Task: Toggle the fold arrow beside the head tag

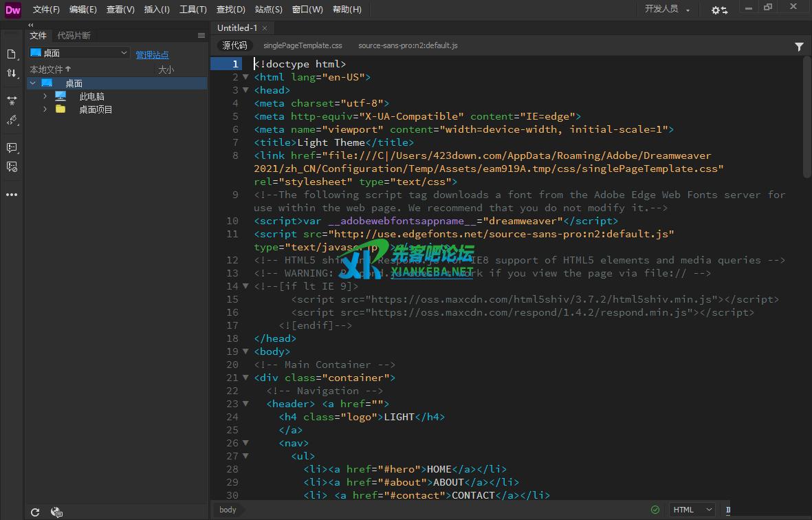Action: (246, 90)
